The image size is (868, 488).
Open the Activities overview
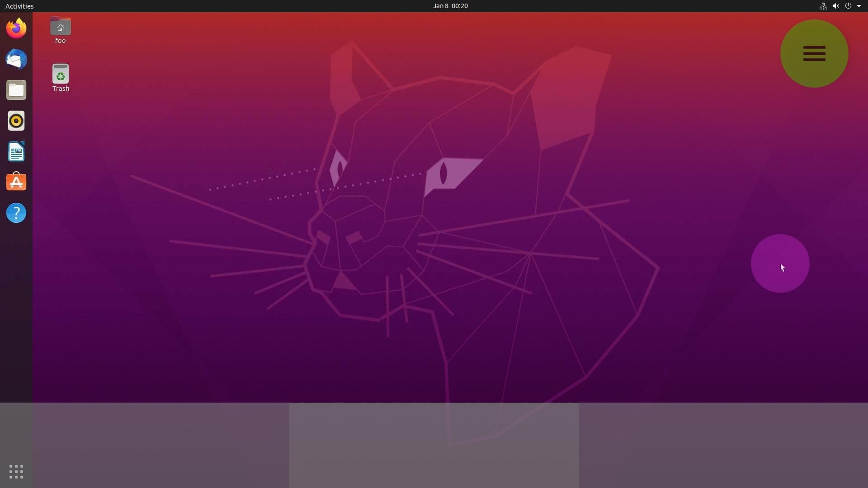pos(19,6)
